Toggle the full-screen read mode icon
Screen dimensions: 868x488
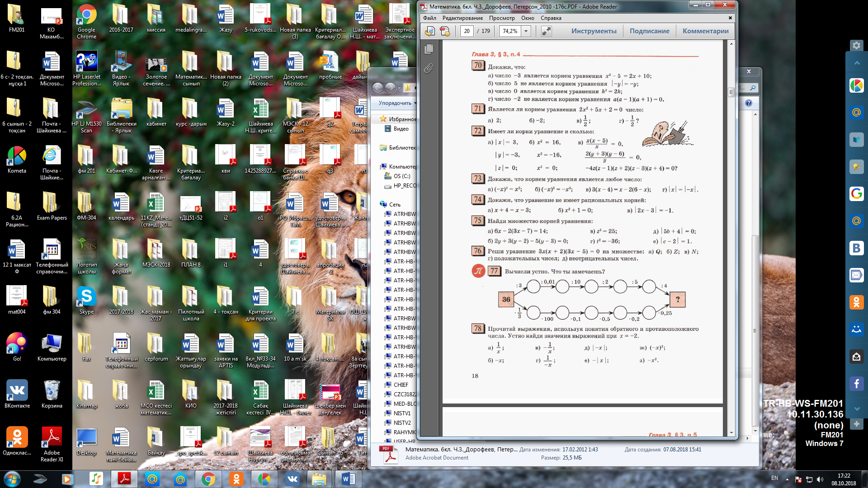(546, 31)
